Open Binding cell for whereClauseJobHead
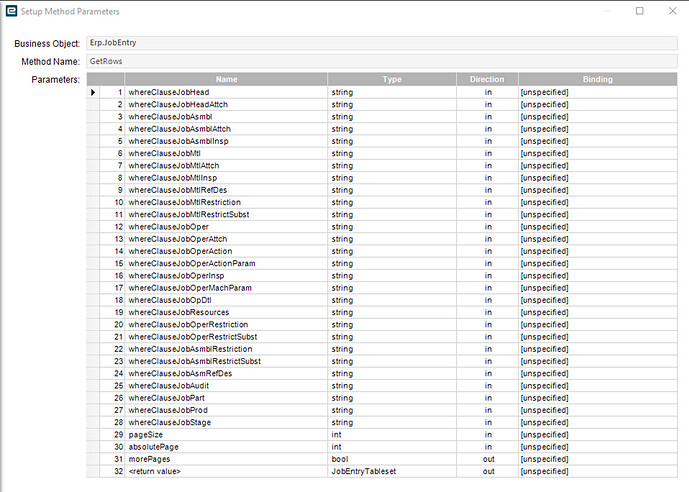Screen dimensions: 689x492 click(598, 92)
